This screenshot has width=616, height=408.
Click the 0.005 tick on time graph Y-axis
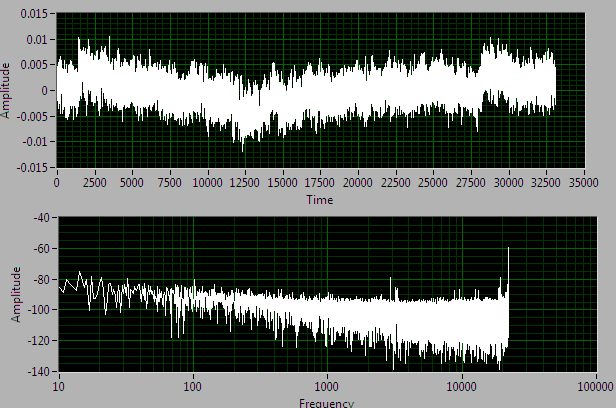point(33,65)
